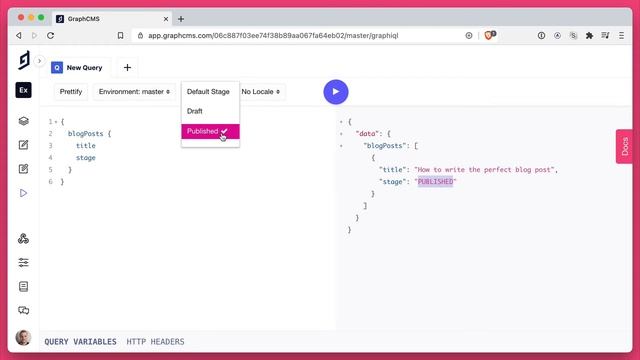Click the "How to write the perfect blog post" result
This screenshot has width=640, height=360.
pos(485,170)
